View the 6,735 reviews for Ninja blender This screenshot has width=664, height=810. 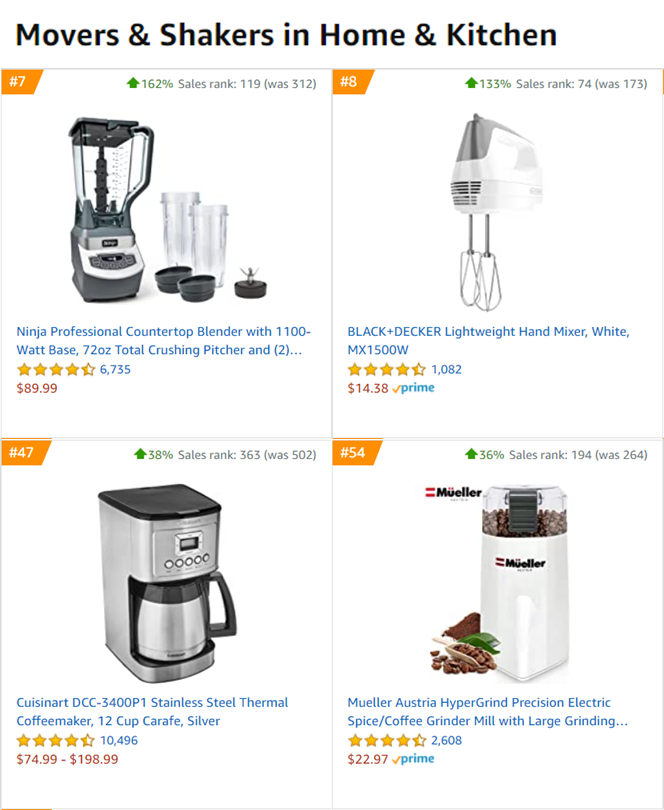tap(115, 369)
